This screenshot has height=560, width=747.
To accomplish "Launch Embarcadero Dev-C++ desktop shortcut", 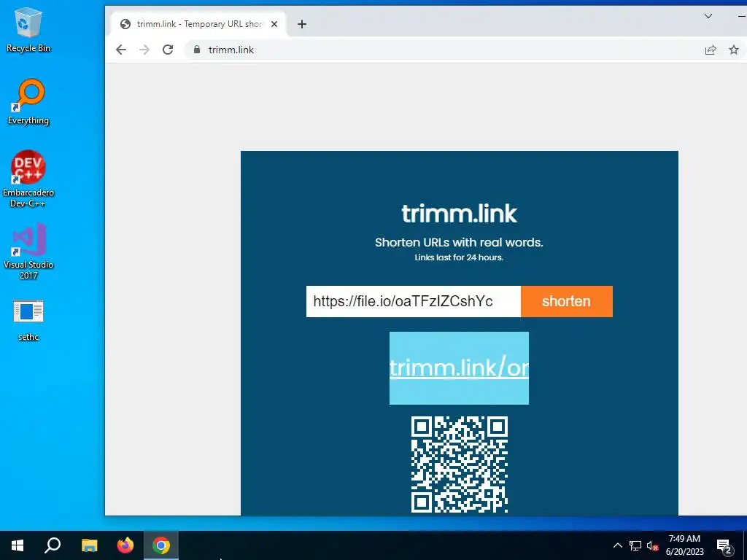I will pyautogui.click(x=28, y=179).
